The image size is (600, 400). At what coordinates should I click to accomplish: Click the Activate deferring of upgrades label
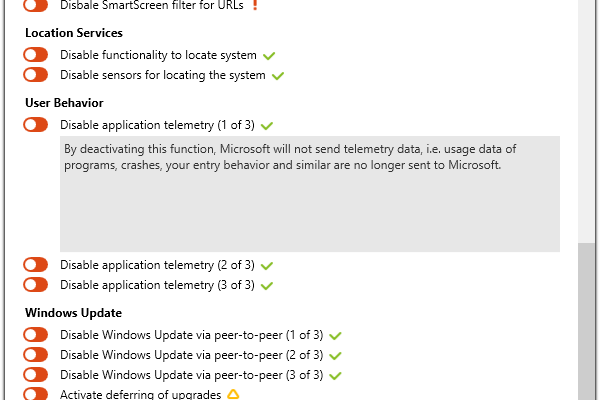click(141, 394)
